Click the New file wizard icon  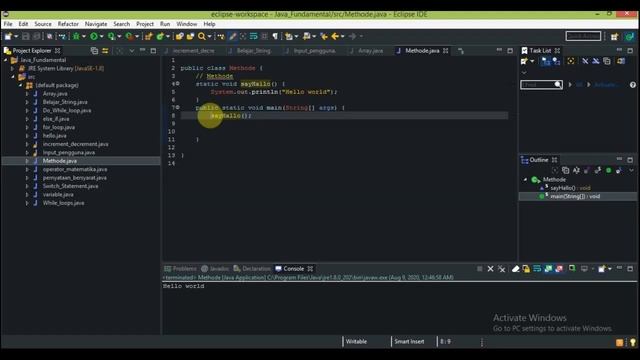click(8, 36)
